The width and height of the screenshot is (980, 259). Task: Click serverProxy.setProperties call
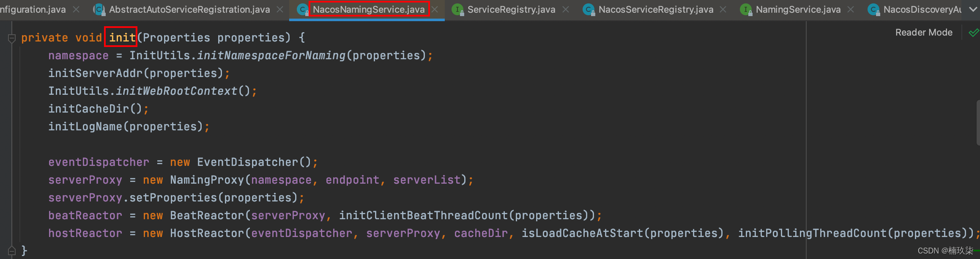[x=172, y=198]
